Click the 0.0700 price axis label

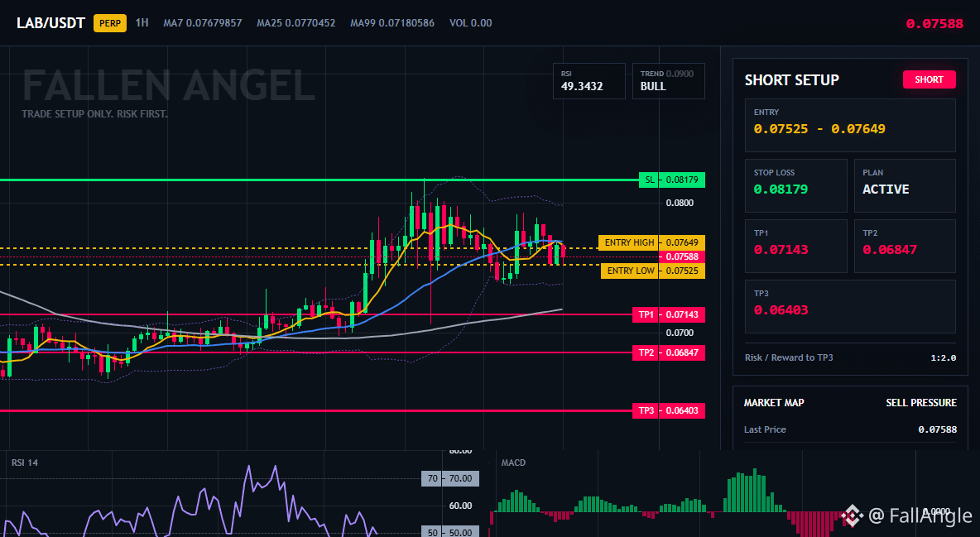[680, 333]
